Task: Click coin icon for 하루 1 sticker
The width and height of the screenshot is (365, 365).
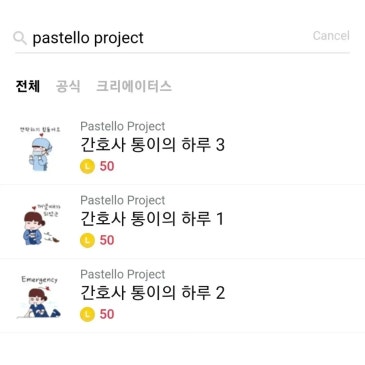Action: point(87,240)
